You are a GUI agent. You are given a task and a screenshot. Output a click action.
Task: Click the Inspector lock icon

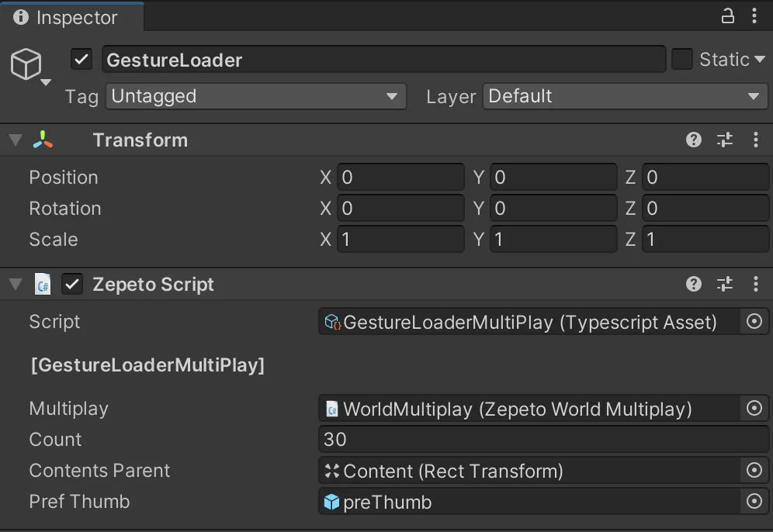pos(728,16)
